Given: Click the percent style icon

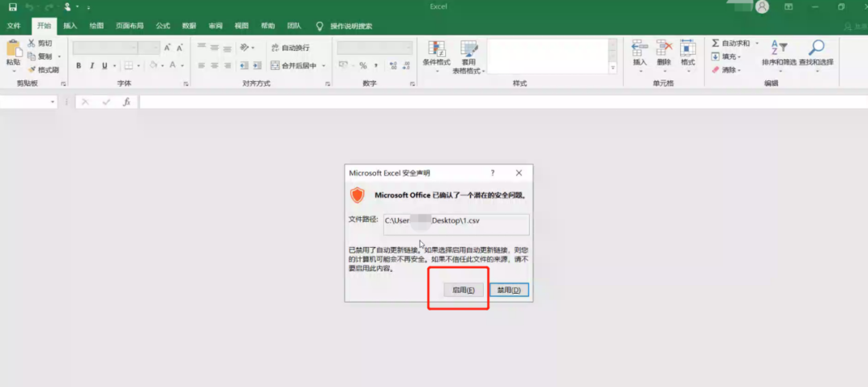Looking at the screenshot, I should (363, 65).
